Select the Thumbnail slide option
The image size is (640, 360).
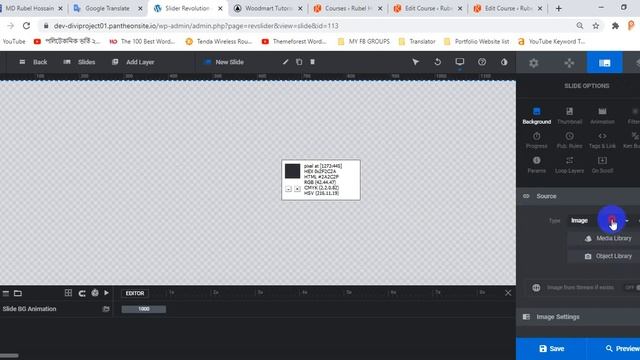(x=569, y=116)
